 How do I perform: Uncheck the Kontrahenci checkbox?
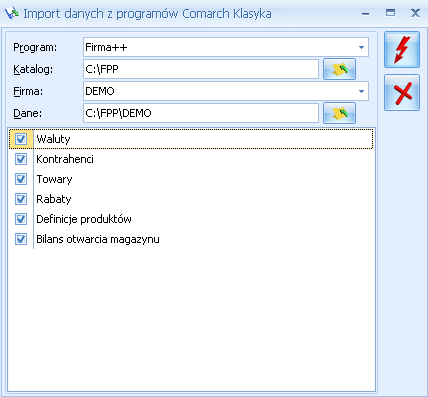click(21, 159)
